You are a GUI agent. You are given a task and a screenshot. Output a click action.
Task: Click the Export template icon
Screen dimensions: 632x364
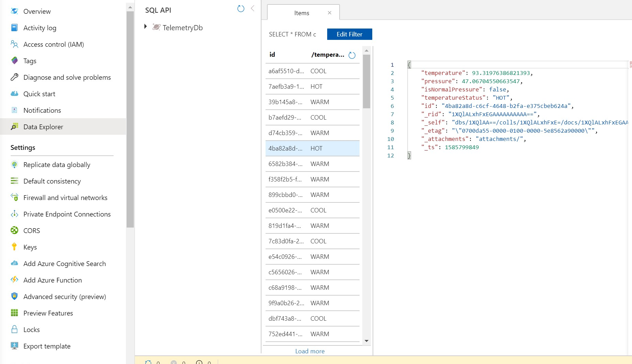tap(14, 346)
